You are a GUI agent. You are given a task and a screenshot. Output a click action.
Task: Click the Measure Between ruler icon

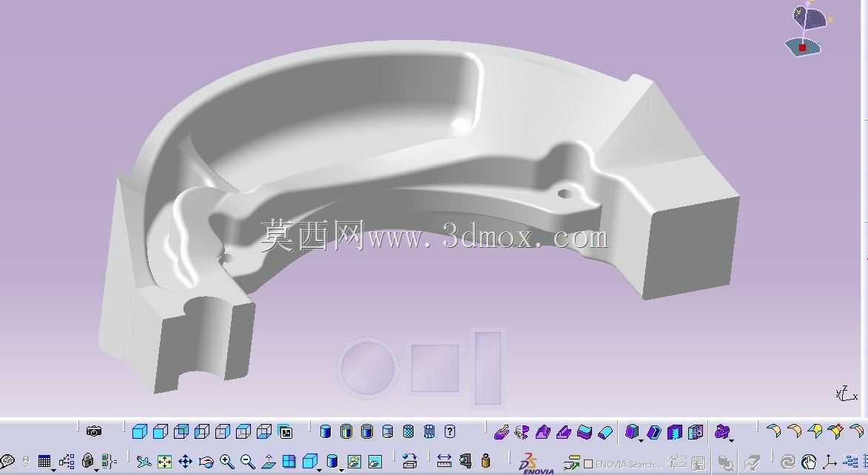tap(444, 461)
